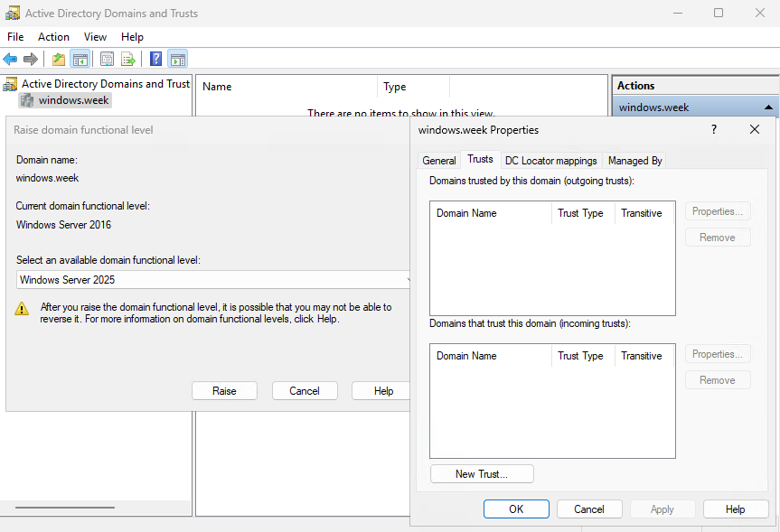Collapse the windows.week Actions section arrow
The width and height of the screenshot is (780, 532).
768,107
